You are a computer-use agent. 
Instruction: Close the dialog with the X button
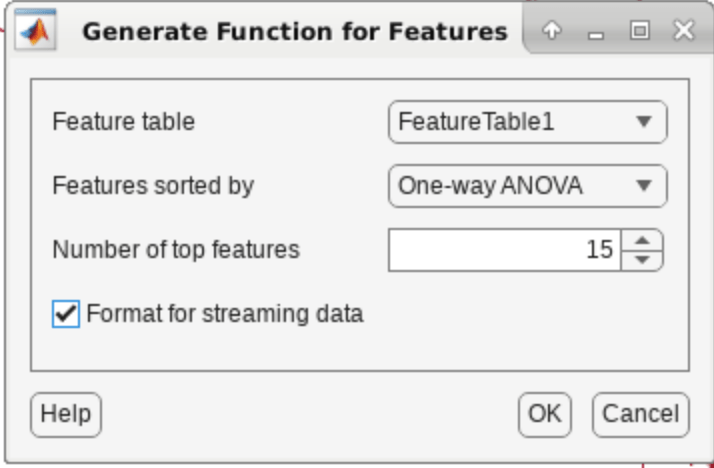click(x=683, y=31)
